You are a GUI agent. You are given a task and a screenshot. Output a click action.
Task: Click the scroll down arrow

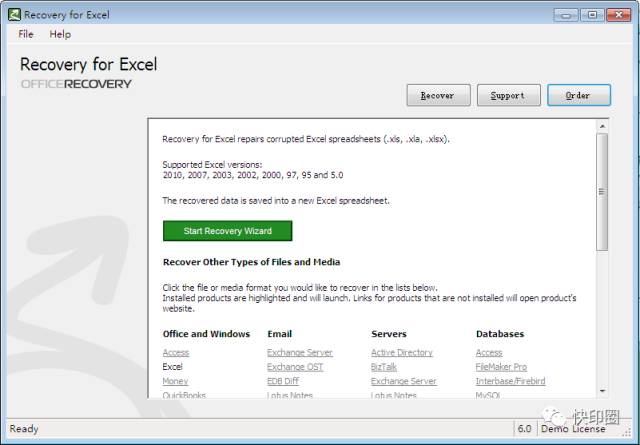[602, 391]
